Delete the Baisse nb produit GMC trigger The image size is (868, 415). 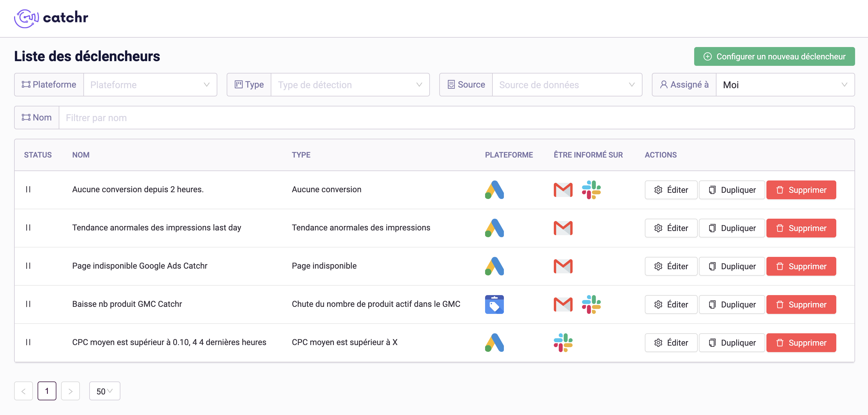801,304
